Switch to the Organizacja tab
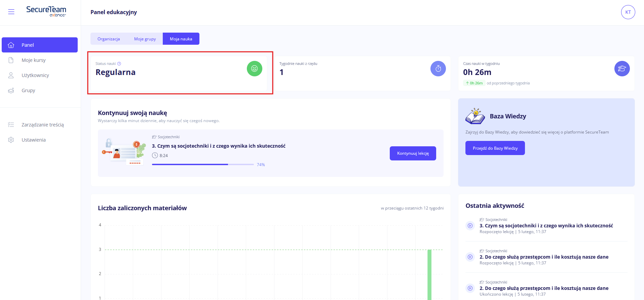 click(109, 39)
